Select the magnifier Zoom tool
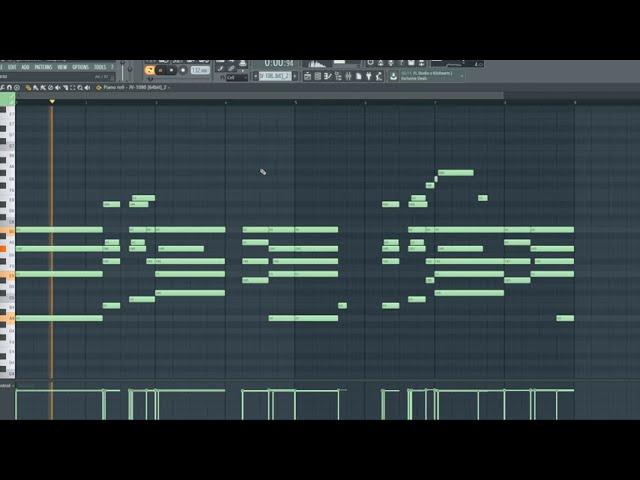The image size is (640, 480). [x=80, y=88]
